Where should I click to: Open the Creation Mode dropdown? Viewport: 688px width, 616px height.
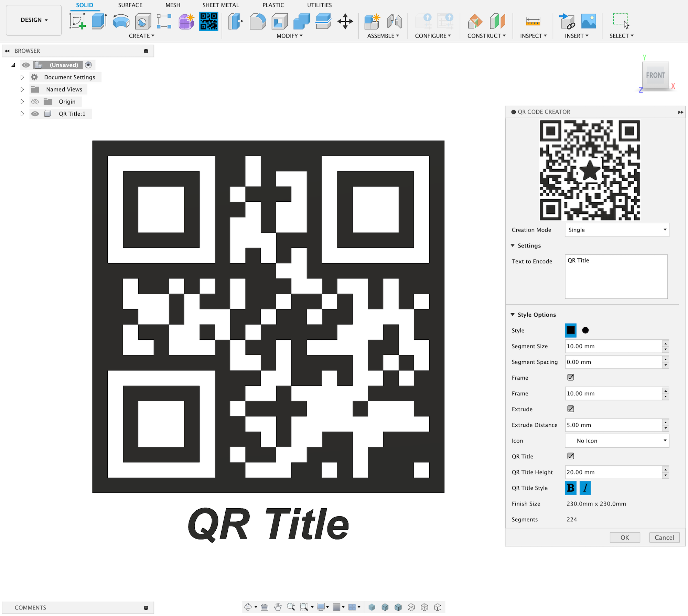(617, 230)
